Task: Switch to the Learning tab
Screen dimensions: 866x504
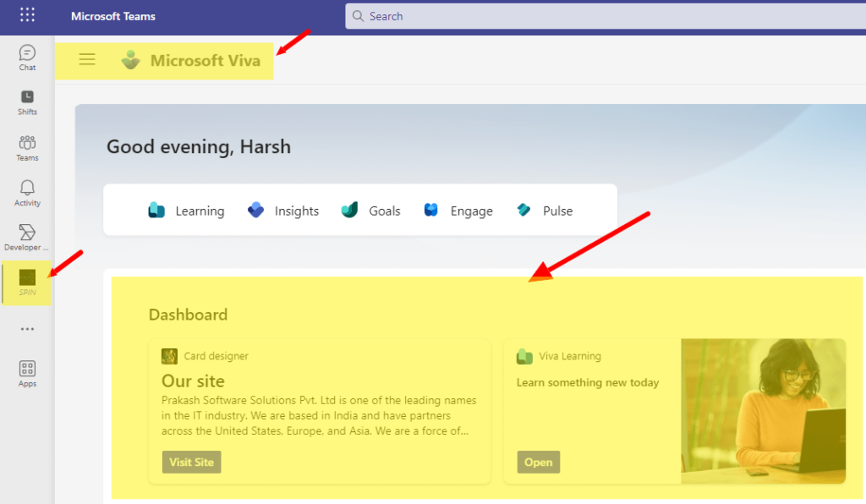Action: click(x=186, y=211)
